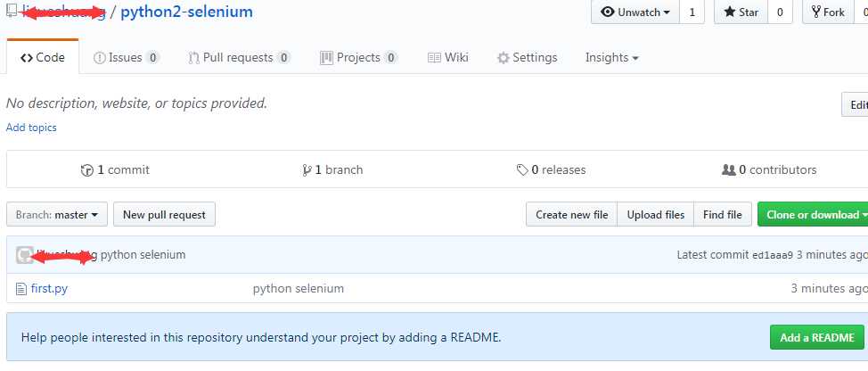
Task: Click Add a README button
Action: click(817, 337)
